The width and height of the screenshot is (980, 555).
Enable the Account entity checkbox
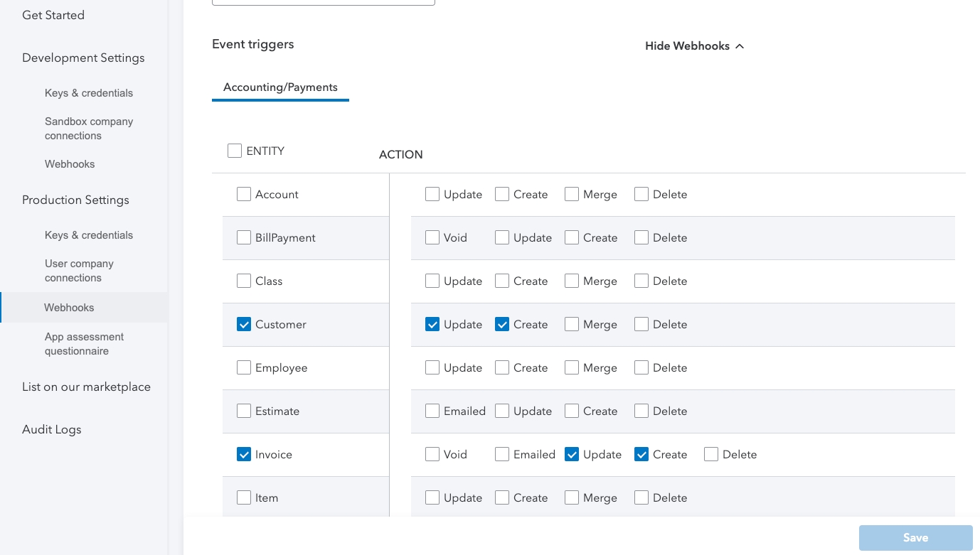click(x=244, y=194)
